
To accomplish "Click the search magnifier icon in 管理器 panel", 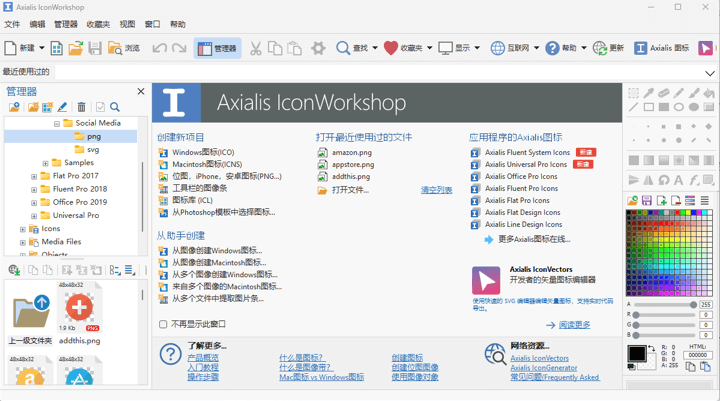I will [115, 107].
